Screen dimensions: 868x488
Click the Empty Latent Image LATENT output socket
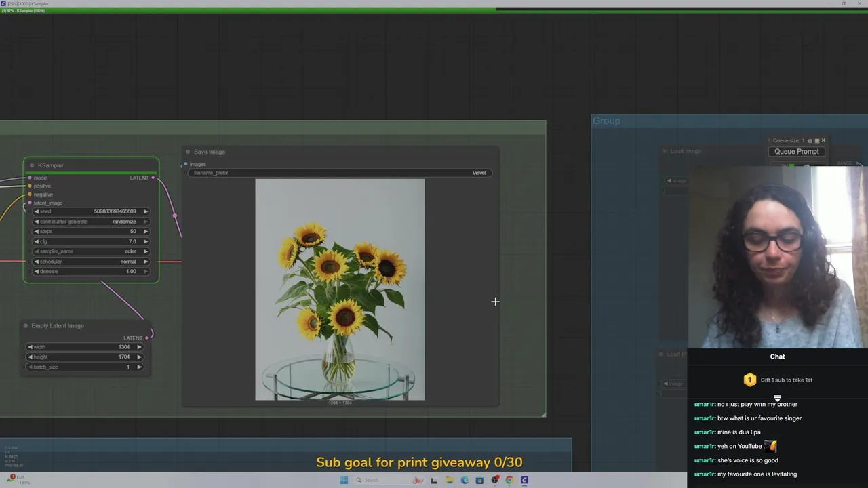pos(146,338)
